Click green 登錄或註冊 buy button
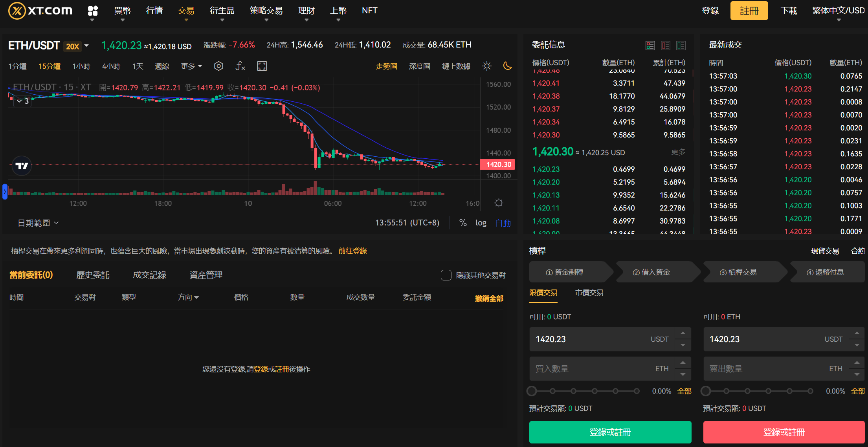The width and height of the screenshot is (868, 447). [610, 432]
